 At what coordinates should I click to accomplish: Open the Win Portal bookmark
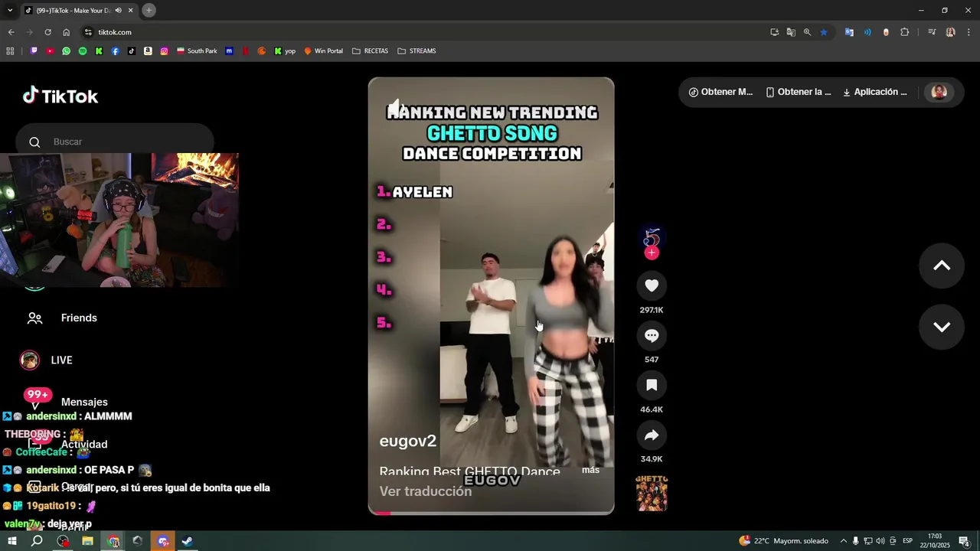pyautogui.click(x=323, y=51)
